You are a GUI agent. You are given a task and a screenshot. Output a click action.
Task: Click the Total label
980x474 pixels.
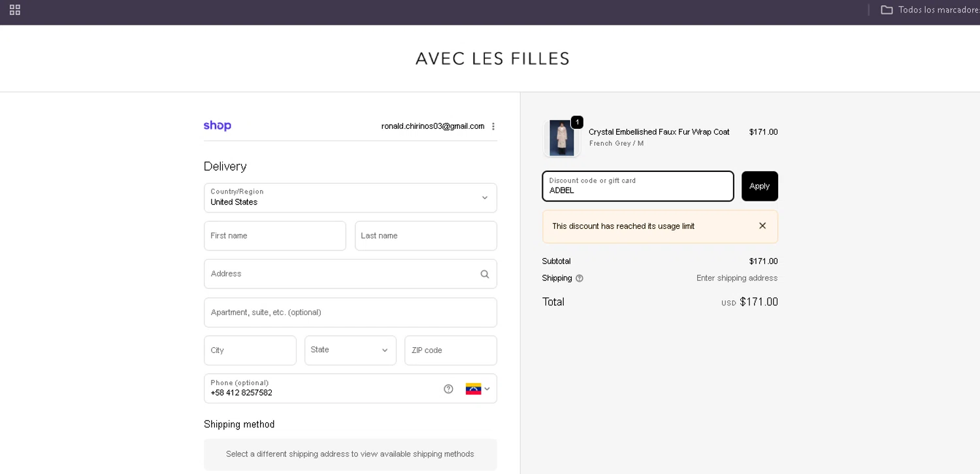pos(553,302)
